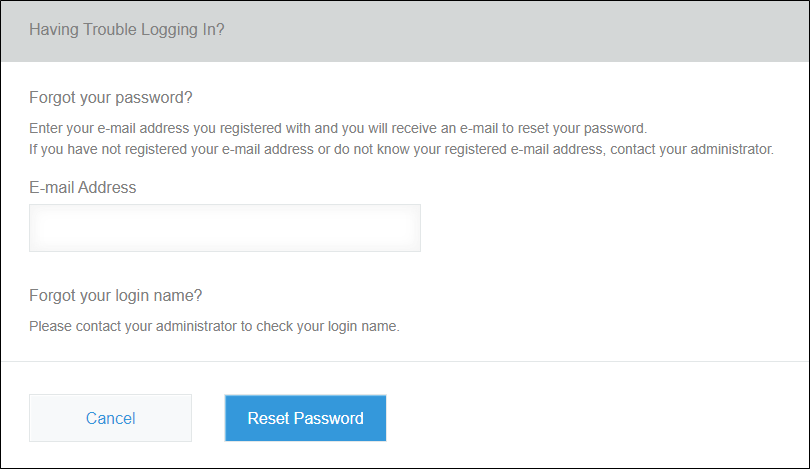Click the "Please contact your administrator" login name text
810x469 pixels.
coord(214,326)
